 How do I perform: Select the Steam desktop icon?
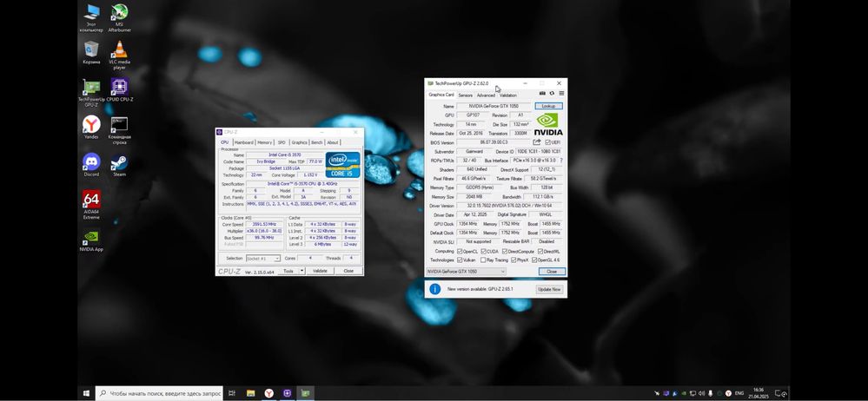[x=120, y=164]
